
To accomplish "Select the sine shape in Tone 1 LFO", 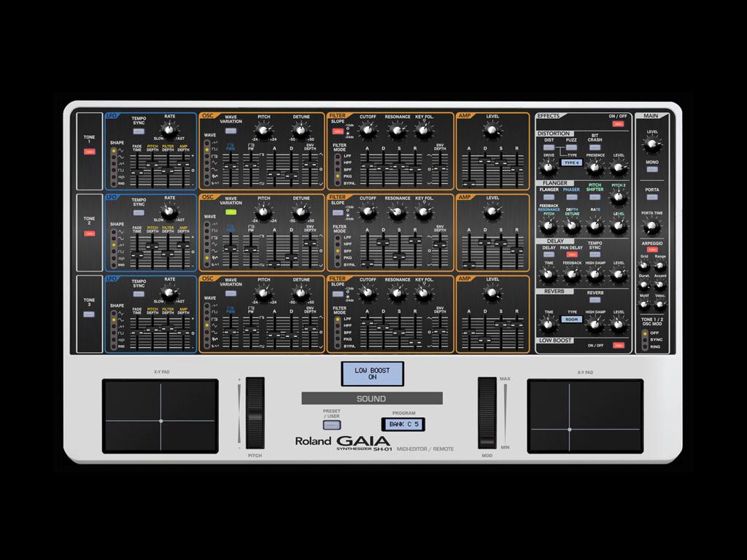I will 114,157.
